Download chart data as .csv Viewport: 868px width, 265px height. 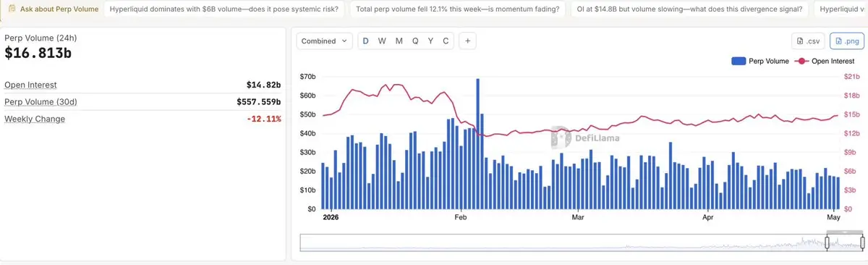coord(808,41)
